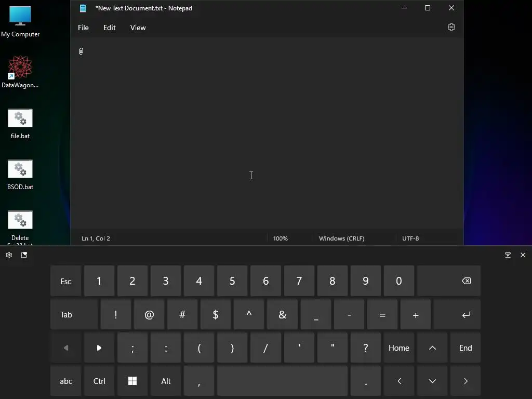Open the File menu
The width and height of the screenshot is (532, 399).
click(83, 28)
